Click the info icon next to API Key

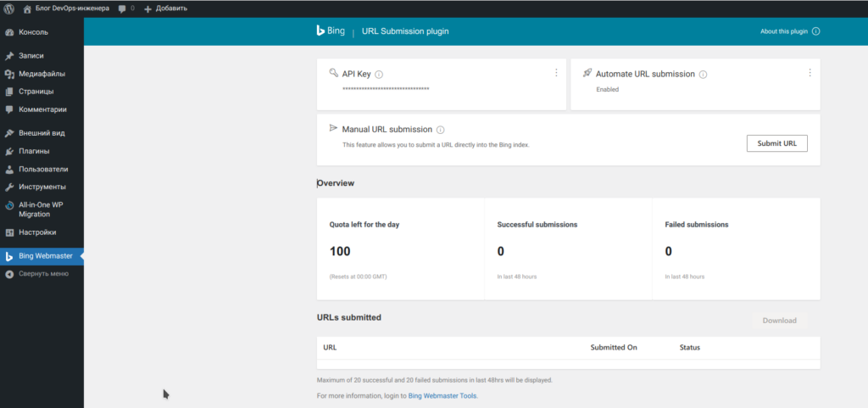click(379, 75)
